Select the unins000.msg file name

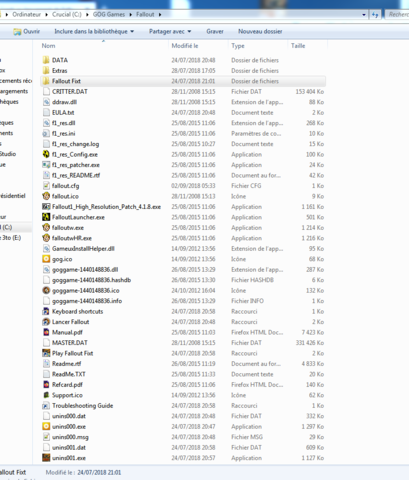coord(70,437)
